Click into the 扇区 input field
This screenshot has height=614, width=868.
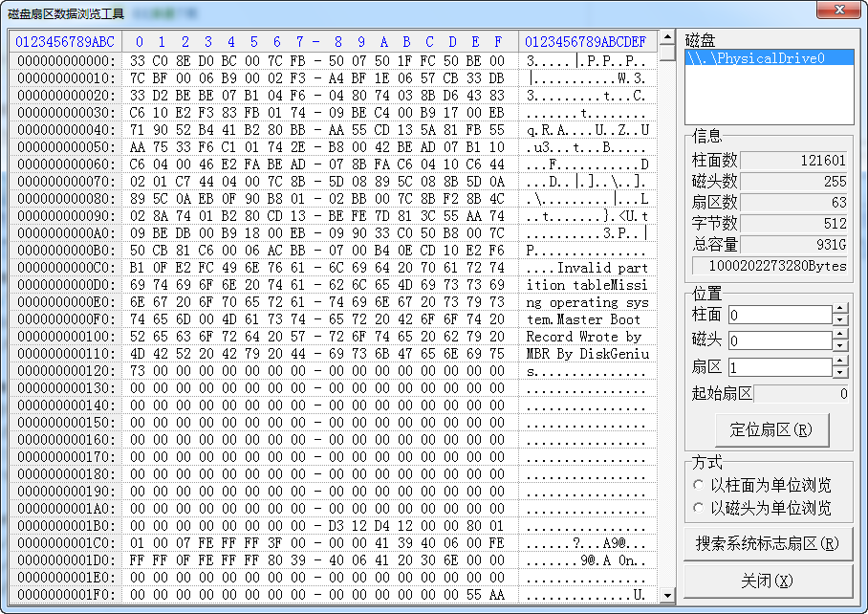click(778, 367)
